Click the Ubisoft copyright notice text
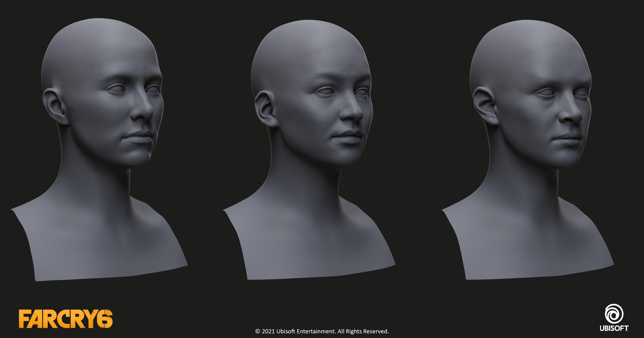This screenshot has height=338, width=644. click(x=322, y=331)
